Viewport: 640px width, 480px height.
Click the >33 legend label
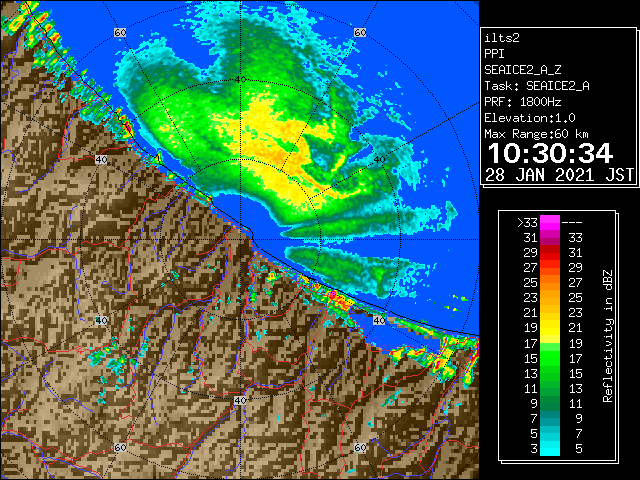[527, 223]
